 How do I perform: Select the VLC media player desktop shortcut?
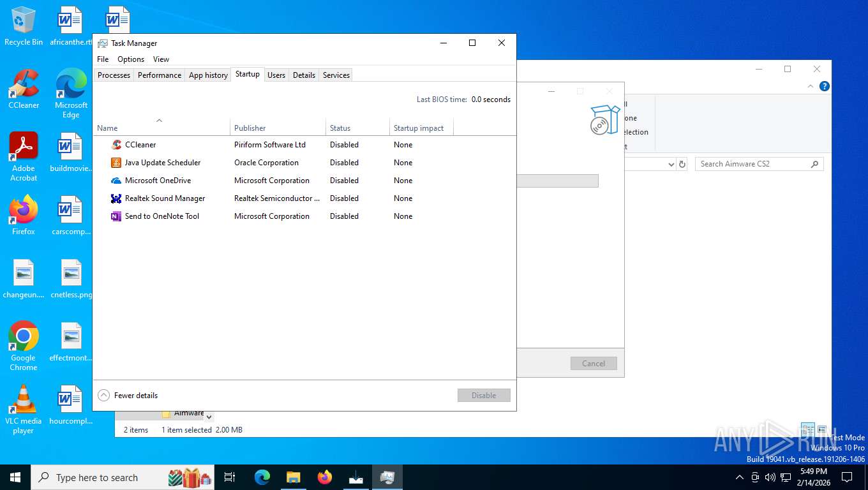pyautogui.click(x=24, y=409)
